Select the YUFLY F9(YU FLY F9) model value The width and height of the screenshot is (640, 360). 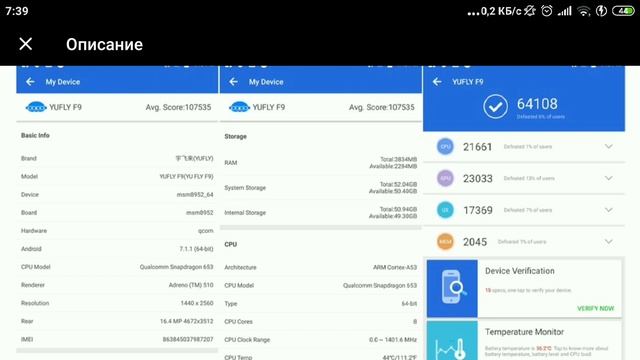tap(186, 176)
